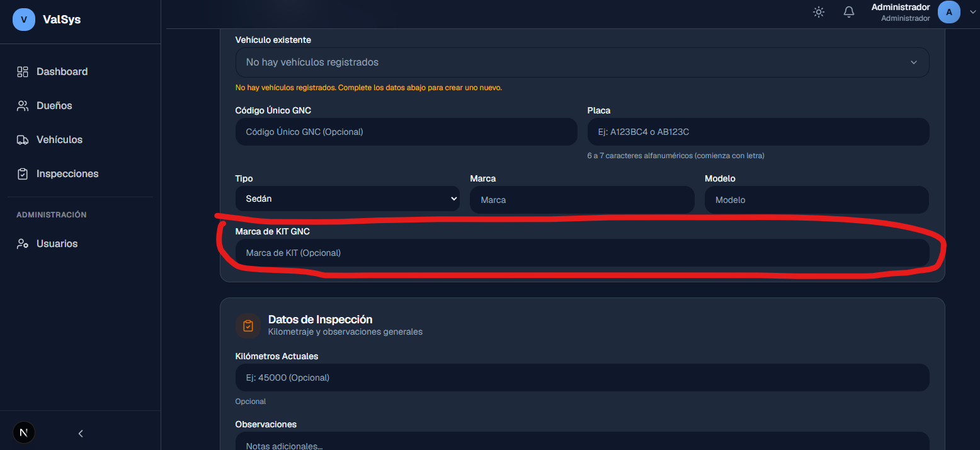This screenshot has width=980, height=450.
Task: Click the Marca input field
Action: coord(582,200)
